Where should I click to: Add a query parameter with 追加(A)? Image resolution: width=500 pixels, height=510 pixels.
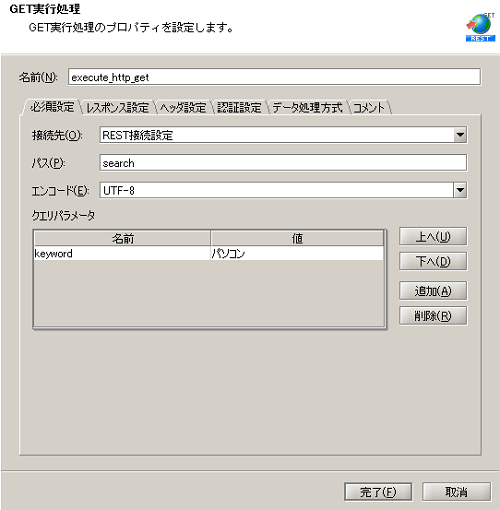(433, 291)
